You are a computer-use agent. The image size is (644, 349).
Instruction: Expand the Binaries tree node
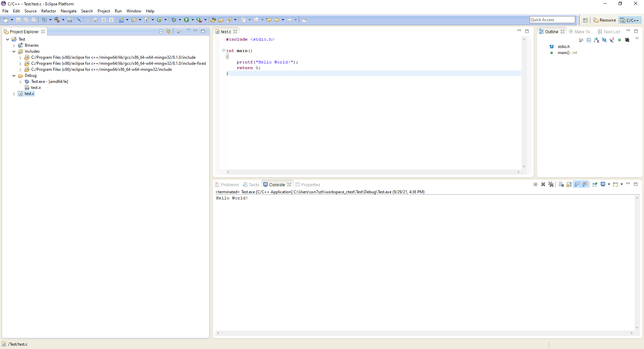click(x=14, y=46)
